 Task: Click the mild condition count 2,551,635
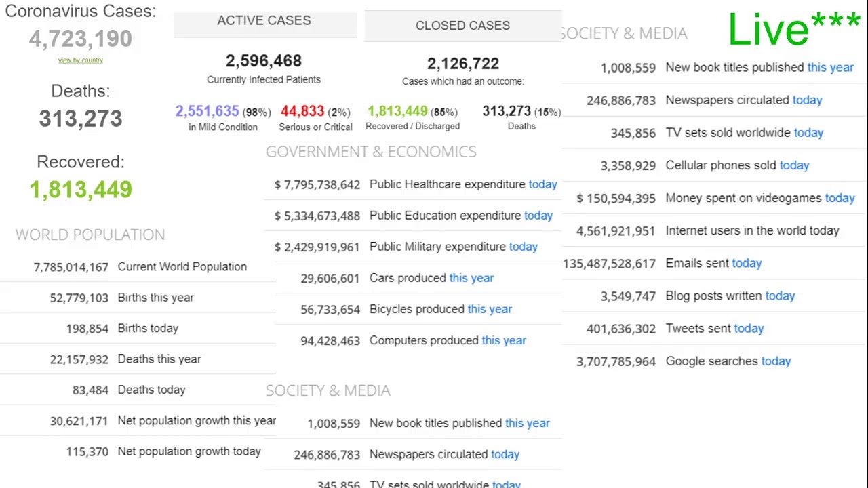pos(207,111)
